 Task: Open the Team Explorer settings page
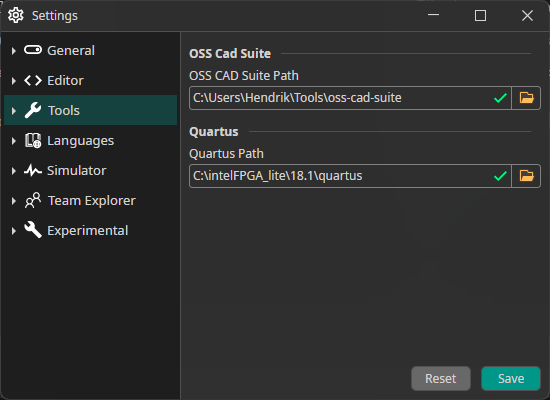(x=90, y=200)
